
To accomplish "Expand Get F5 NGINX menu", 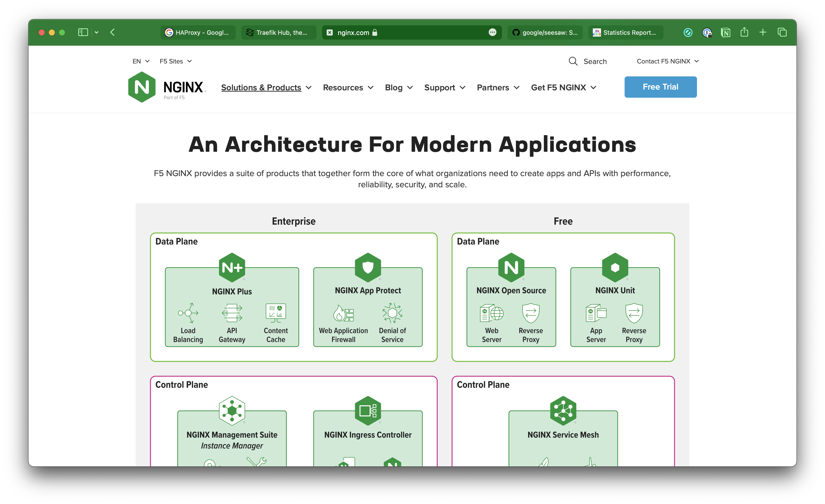I will click(564, 87).
